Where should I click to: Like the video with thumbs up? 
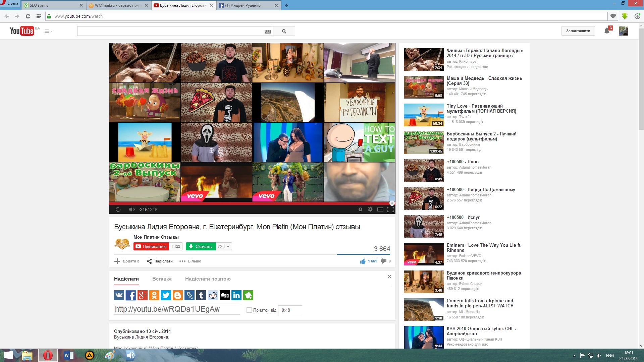pos(363,261)
